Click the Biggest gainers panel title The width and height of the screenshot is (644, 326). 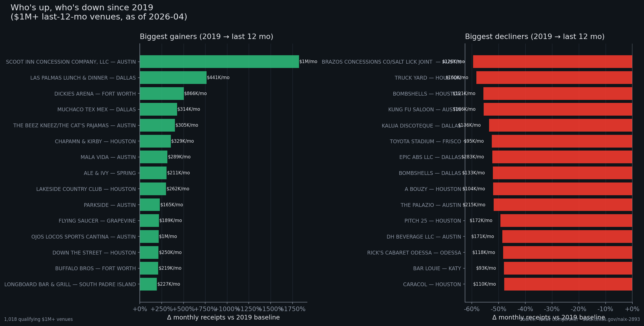pos(206,37)
